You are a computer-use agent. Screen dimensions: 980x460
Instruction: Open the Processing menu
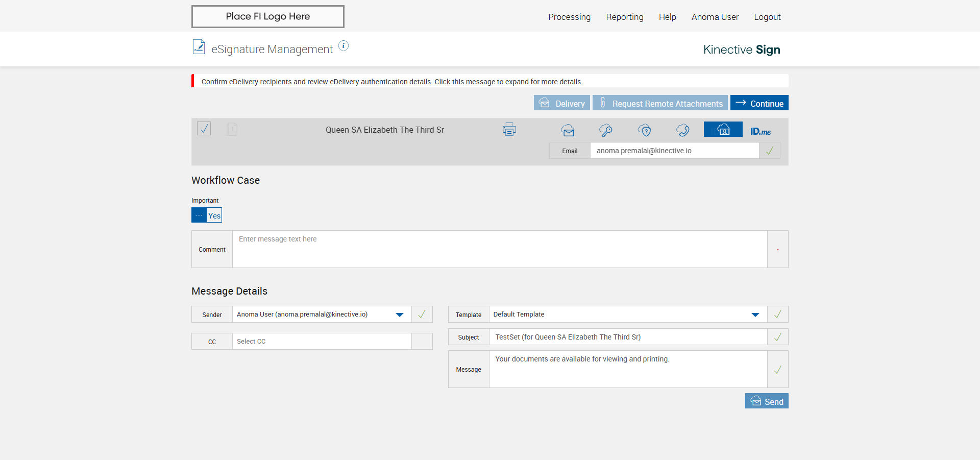[569, 17]
